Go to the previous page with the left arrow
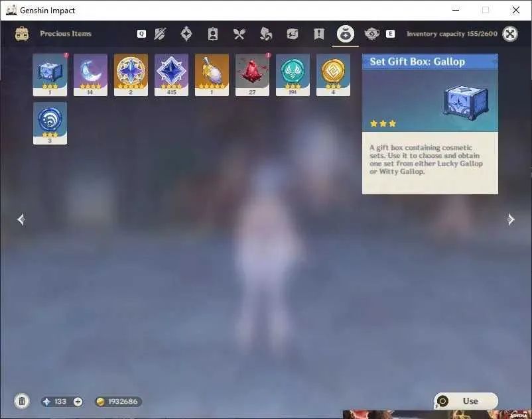This screenshot has width=532, height=419. [x=21, y=219]
